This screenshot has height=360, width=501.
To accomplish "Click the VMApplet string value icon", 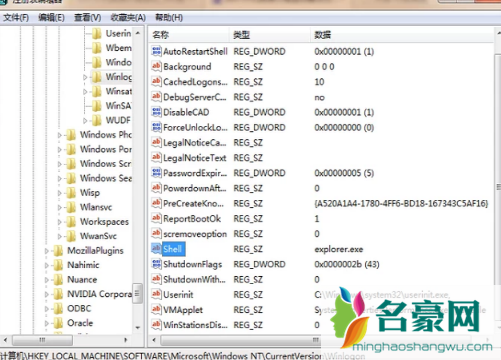I will tap(156, 310).
